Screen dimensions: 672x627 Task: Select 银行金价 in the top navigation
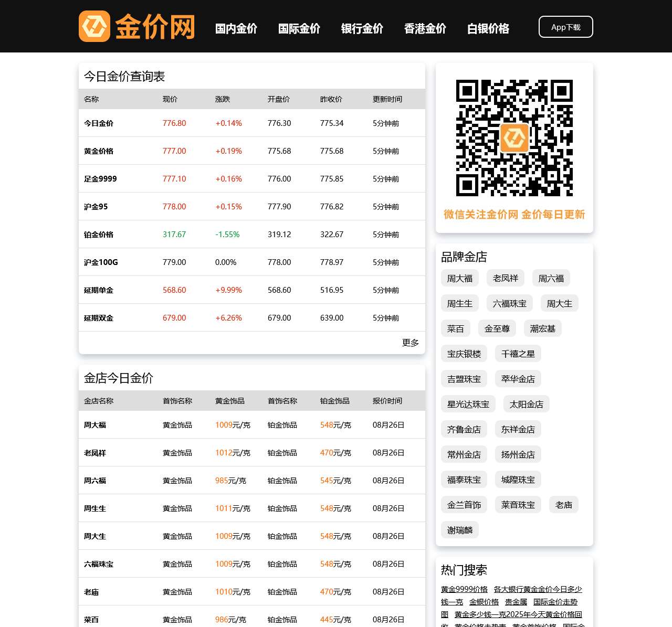(x=362, y=29)
